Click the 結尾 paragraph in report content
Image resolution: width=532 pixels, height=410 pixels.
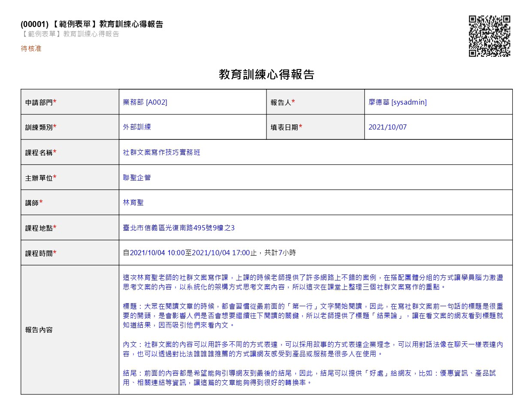click(x=309, y=378)
